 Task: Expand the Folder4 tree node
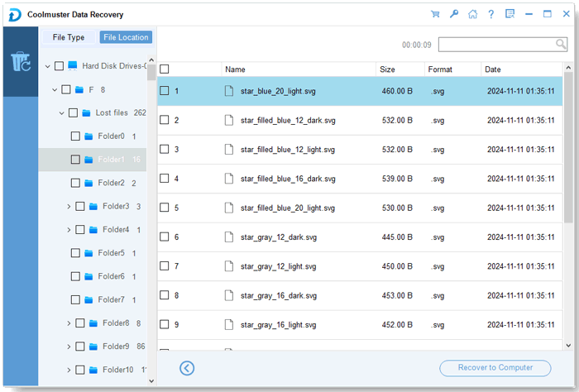[x=69, y=230]
